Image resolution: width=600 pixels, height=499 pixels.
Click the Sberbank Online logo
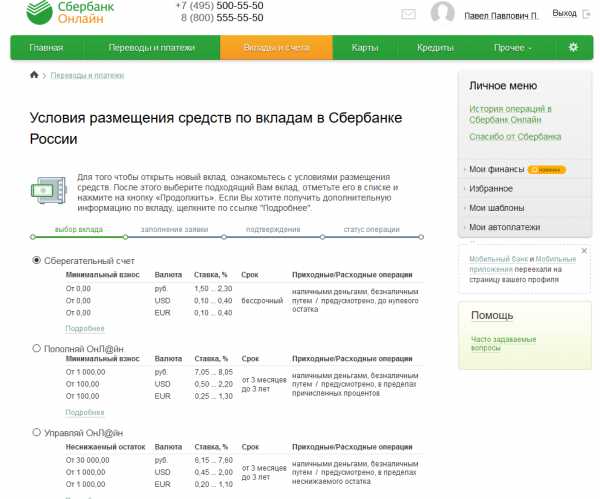tap(70, 12)
